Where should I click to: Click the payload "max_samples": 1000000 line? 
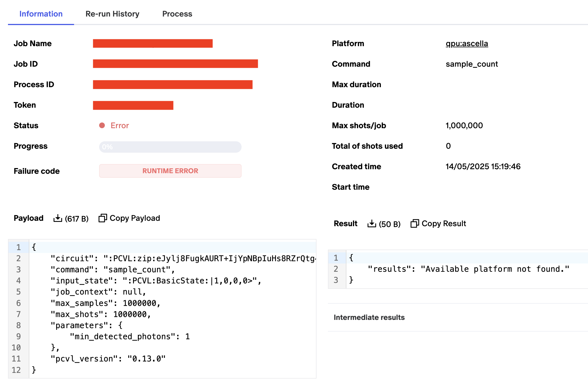pos(173,303)
